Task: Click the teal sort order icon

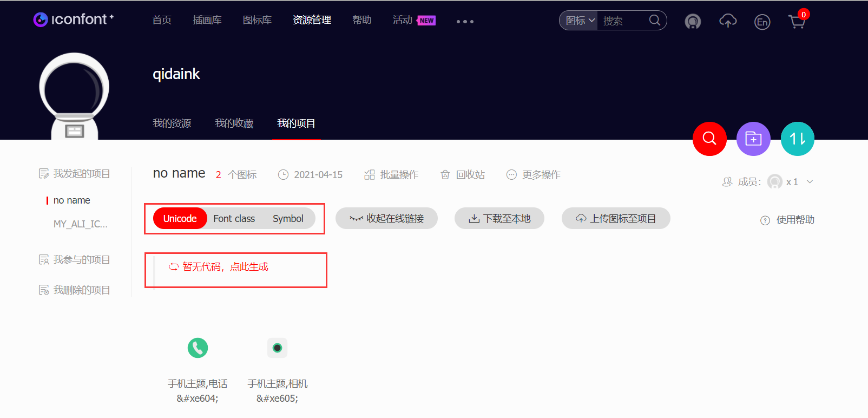Action: (797, 139)
